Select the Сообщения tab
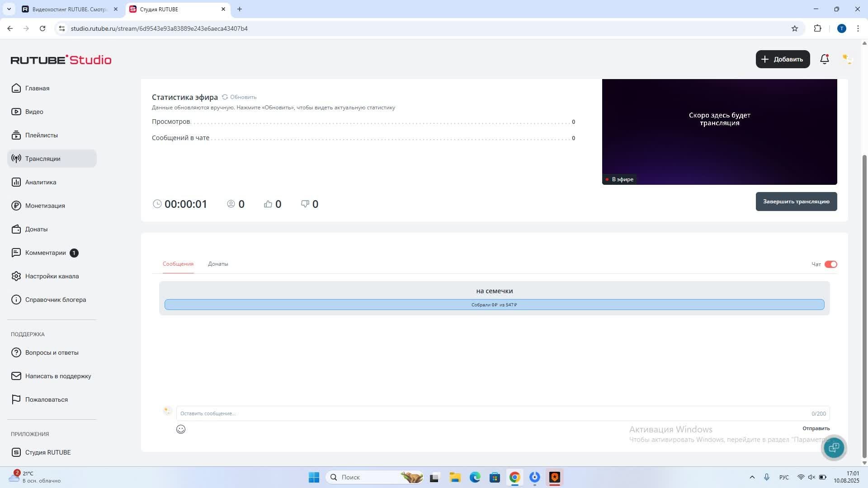868x488 pixels. [x=178, y=264]
